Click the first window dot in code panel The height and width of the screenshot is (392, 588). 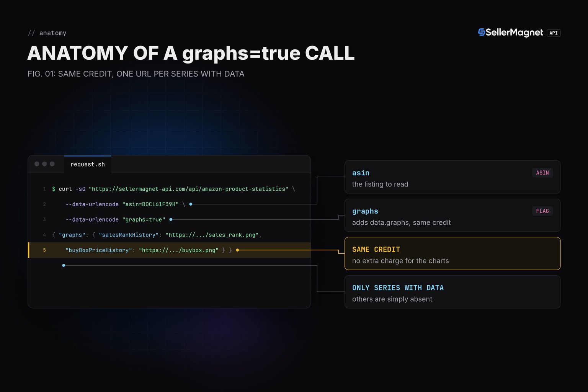37,164
